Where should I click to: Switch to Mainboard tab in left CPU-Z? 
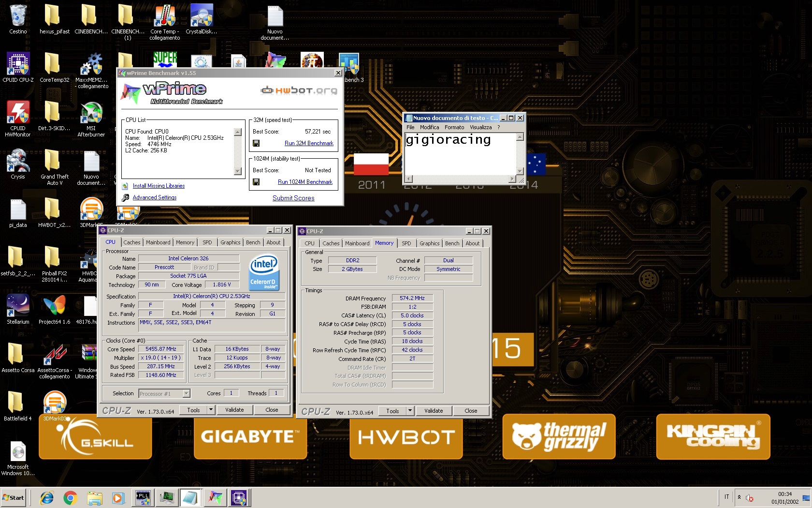pos(158,242)
